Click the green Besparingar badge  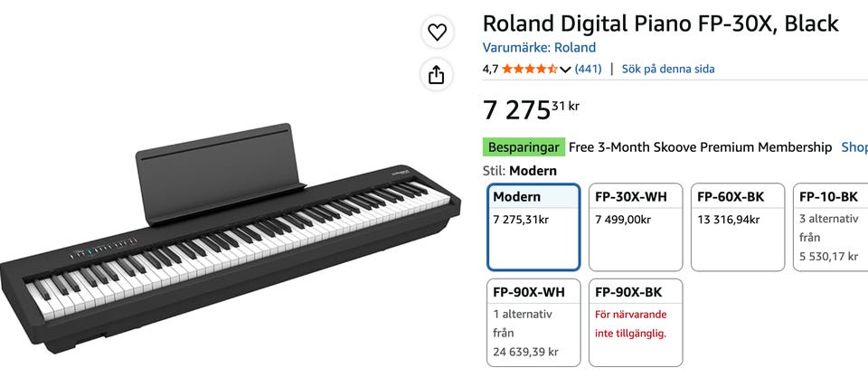pyautogui.click(x=524, y=147)
